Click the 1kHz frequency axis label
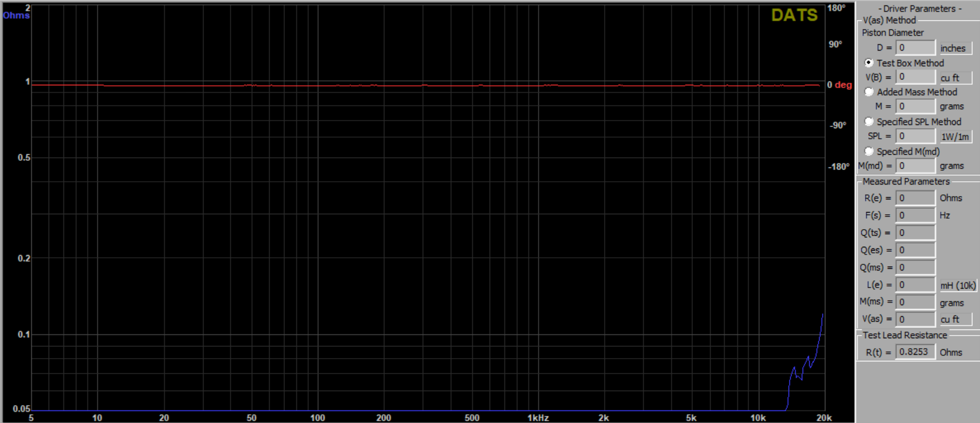The height and width of the screenshot is (423, 980). point(538,418)
